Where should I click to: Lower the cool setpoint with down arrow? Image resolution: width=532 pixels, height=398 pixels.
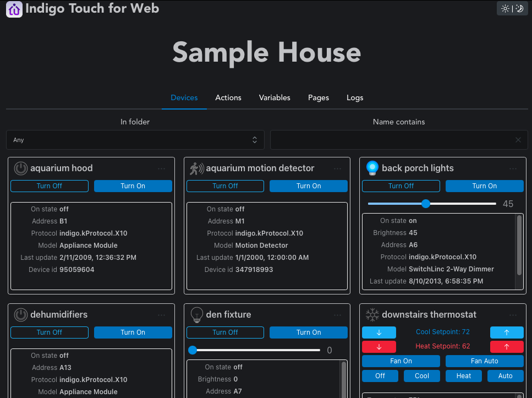click(379, 332)
